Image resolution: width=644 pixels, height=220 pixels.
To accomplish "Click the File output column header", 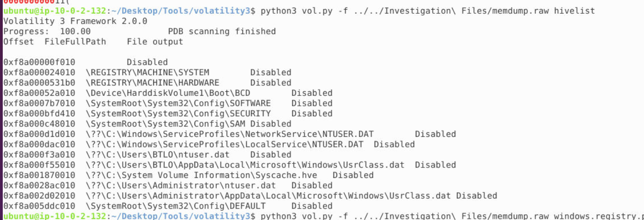I will tap(155, 42).
